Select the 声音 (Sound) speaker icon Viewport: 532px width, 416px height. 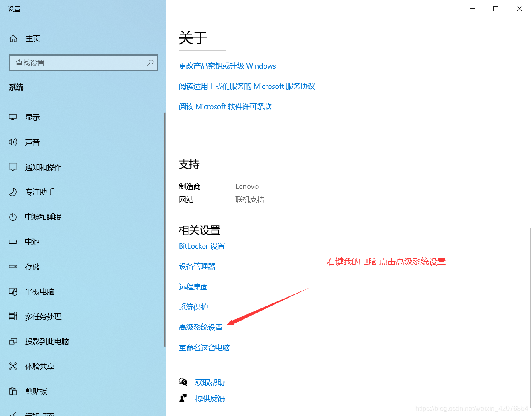pyautogui.click(x=13, y=142)
